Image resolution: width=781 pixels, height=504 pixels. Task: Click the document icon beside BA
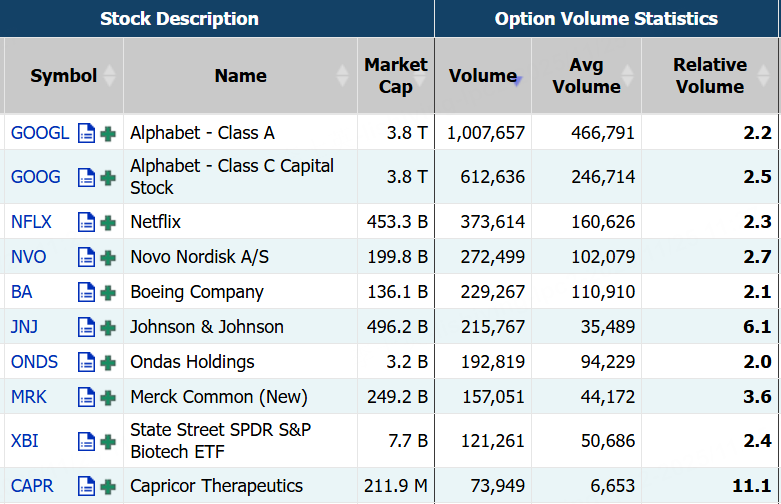[x=86, y=293]
